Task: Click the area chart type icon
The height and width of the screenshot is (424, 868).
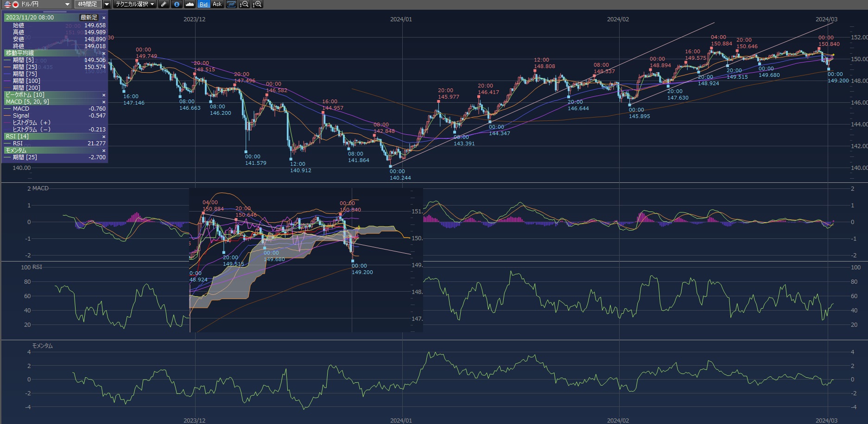Action: (x=190, y=4)
